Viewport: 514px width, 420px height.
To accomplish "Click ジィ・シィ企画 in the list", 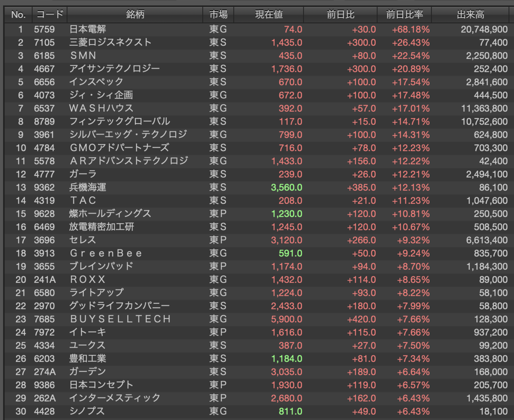I will (x=101, y=95).
